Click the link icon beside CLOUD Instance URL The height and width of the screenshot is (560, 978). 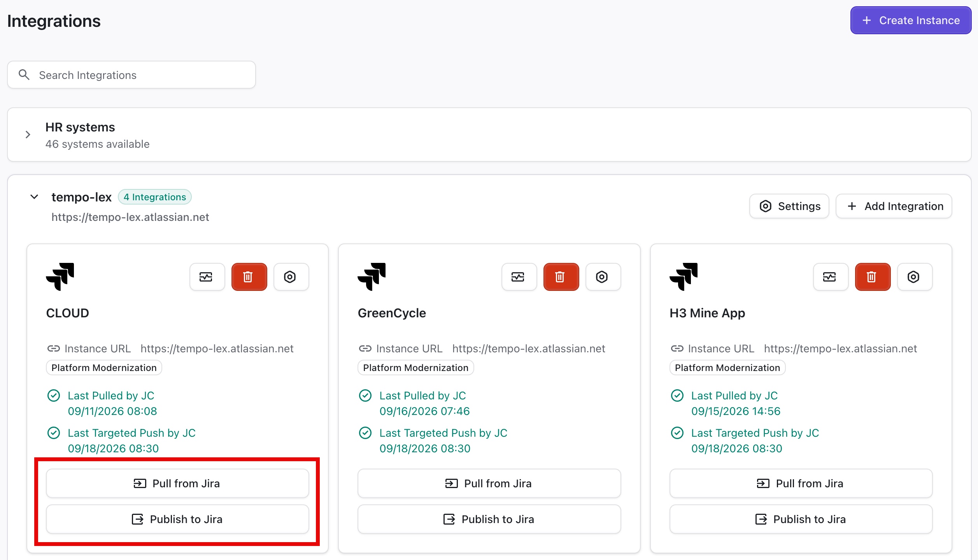coord(54,348)
